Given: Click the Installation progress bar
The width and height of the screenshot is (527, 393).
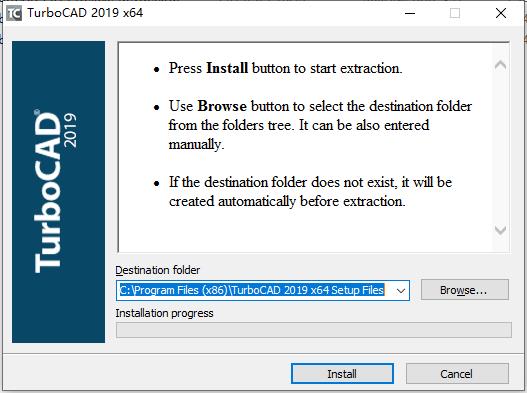Looking at the screenshot, I should click(314, 330).
